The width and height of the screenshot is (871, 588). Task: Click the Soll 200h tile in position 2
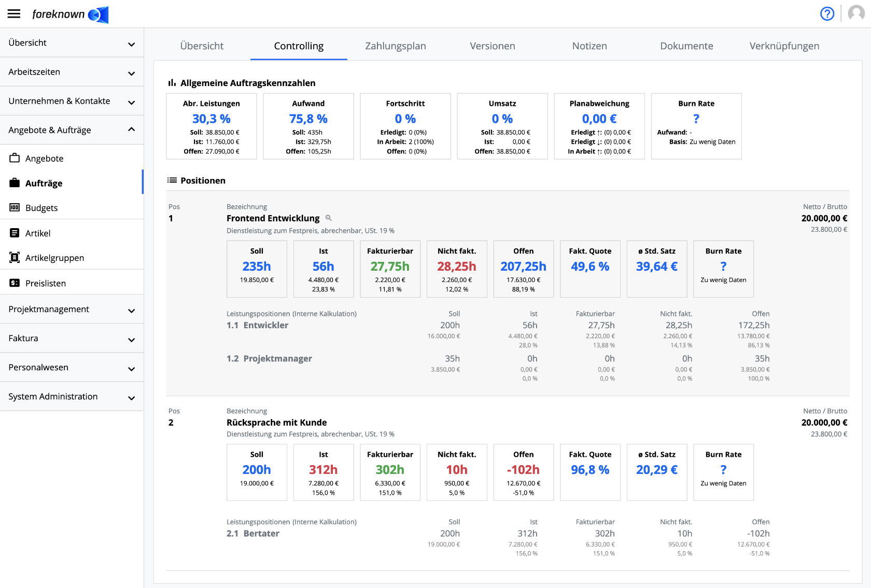[257, 472]
